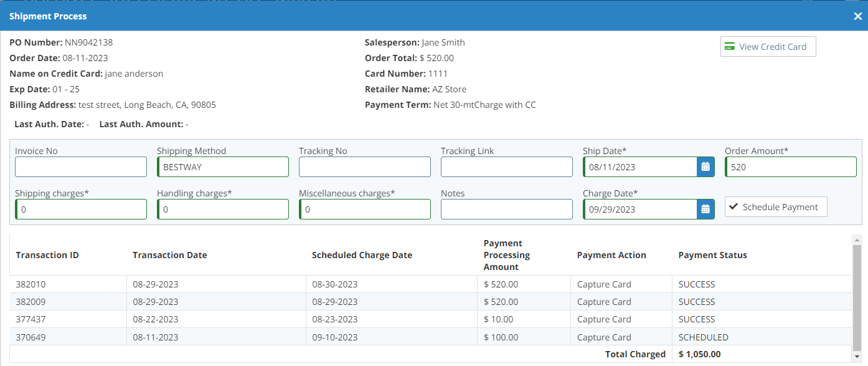Click the Charge Date field showing 09/29/2023

(x=640, y=209)
